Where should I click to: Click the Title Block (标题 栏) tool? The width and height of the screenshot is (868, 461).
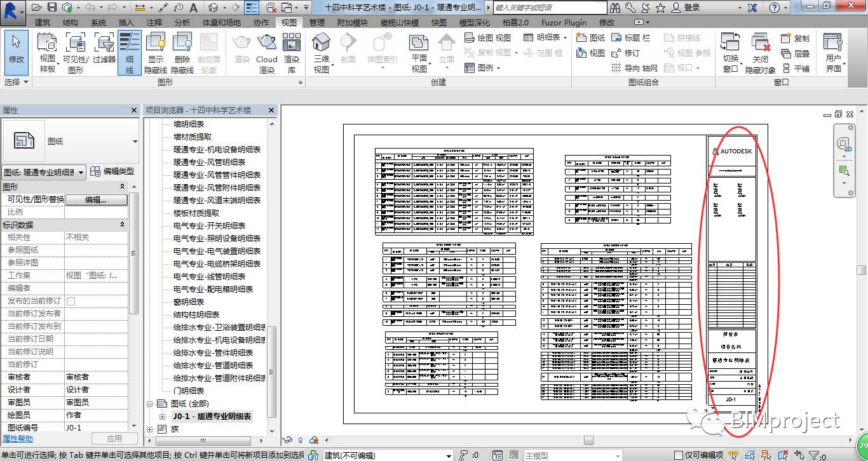tap(631, 37)
